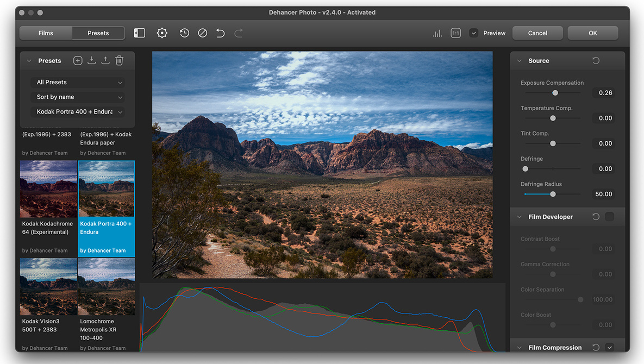This screenshot has width=644, height=364.
Task: Show histogram using the bar chart icon
Action: (x=437, y=33)
